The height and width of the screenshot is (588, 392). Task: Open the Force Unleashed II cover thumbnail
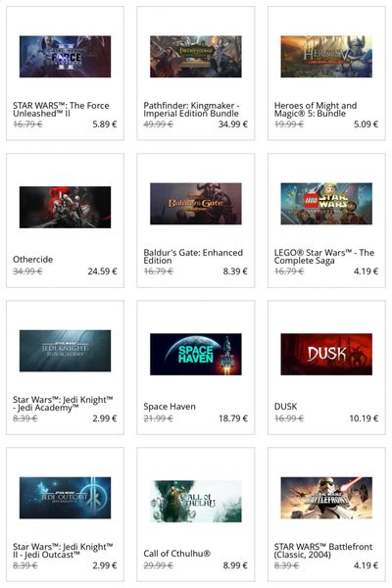point(65,57)
